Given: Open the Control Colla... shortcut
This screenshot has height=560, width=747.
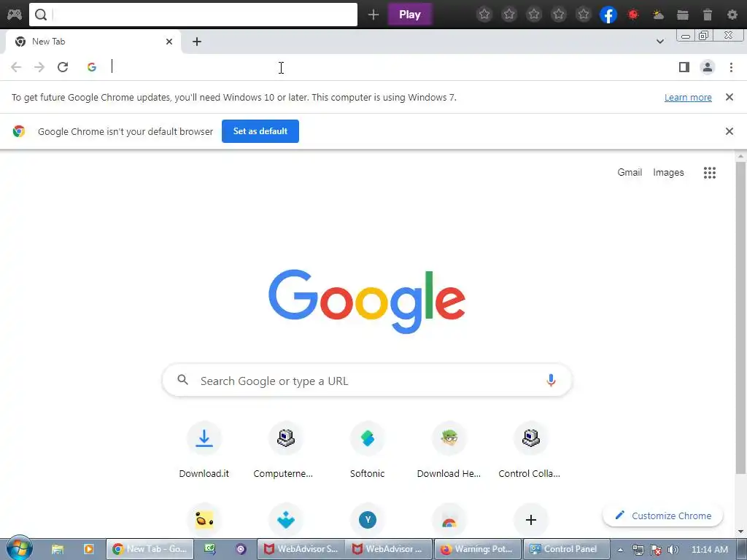Looking at the screenshot, I should (531, 449).
